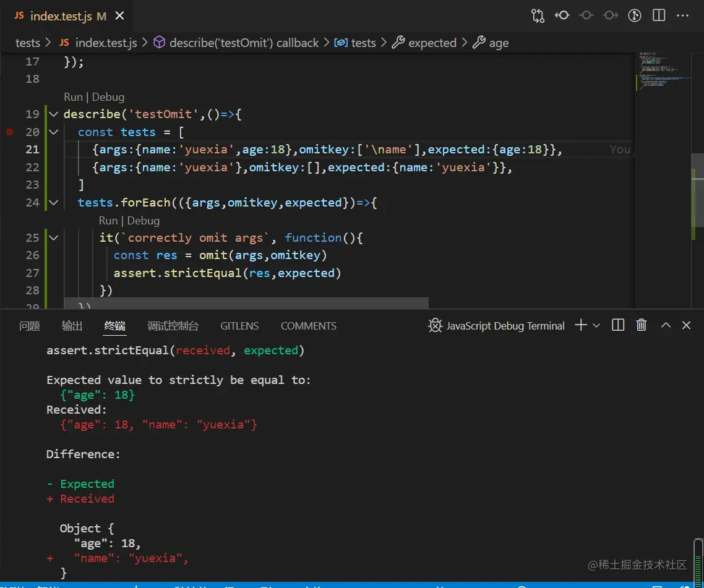Open changes compare icon in editor toolbar
Image resolution: width=704 pixels, height=588 pixels.
pos(538,15)
